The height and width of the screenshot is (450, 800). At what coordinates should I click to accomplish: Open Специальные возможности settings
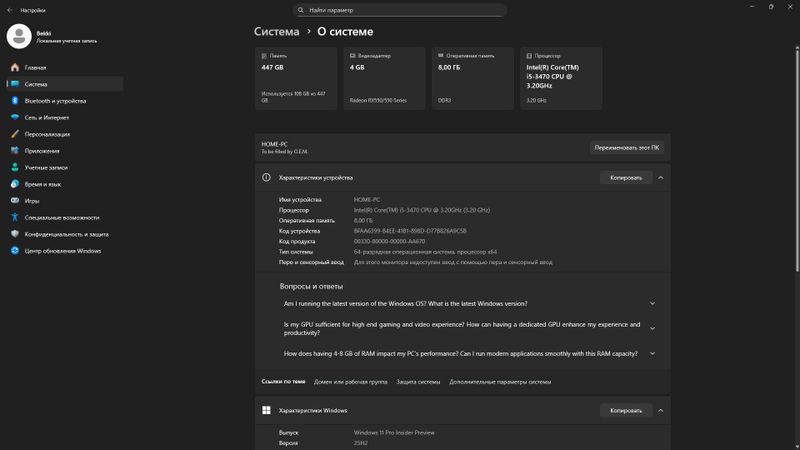click(65, 217)
